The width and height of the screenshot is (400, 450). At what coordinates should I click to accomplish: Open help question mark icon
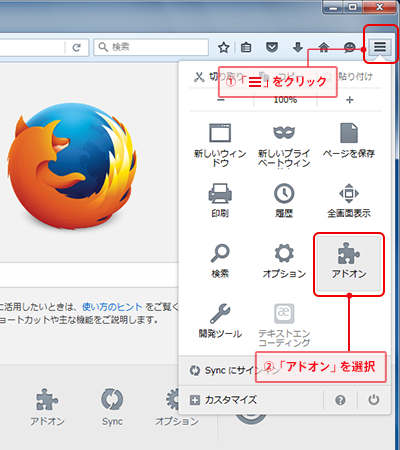340,400
